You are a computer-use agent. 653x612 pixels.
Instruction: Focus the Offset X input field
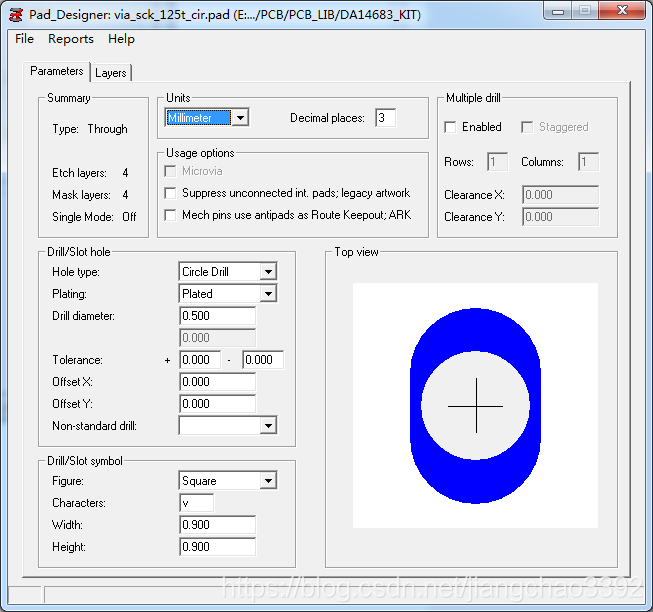point(217,382)
